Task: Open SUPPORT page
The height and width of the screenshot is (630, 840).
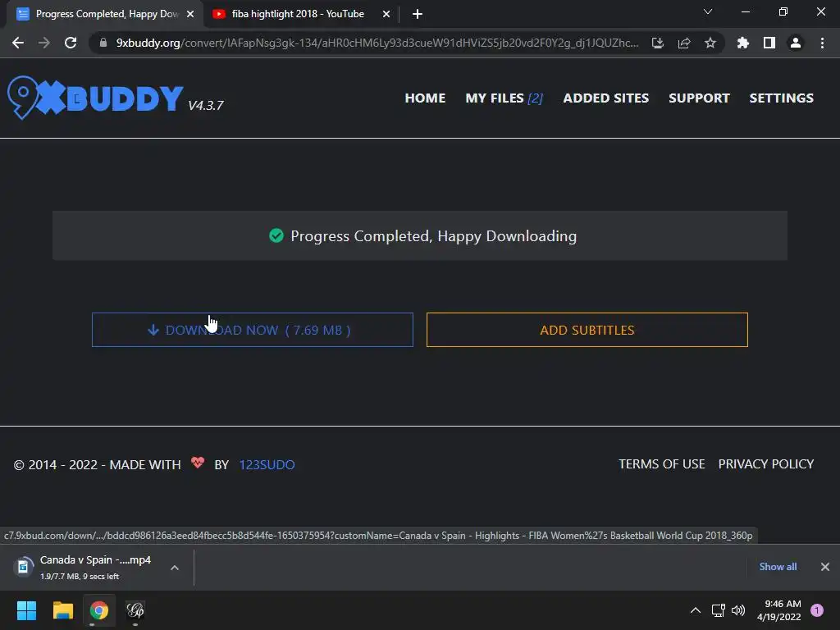Action: point(699,98)
